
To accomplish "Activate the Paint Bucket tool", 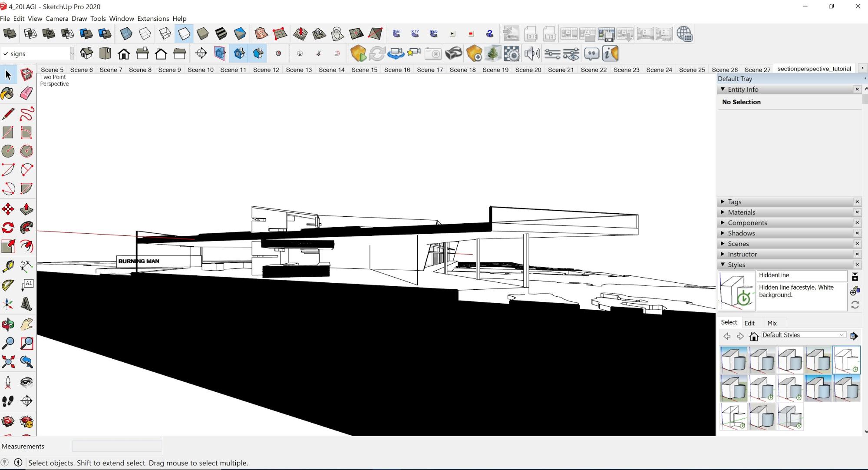I will [x=8, y=93].
